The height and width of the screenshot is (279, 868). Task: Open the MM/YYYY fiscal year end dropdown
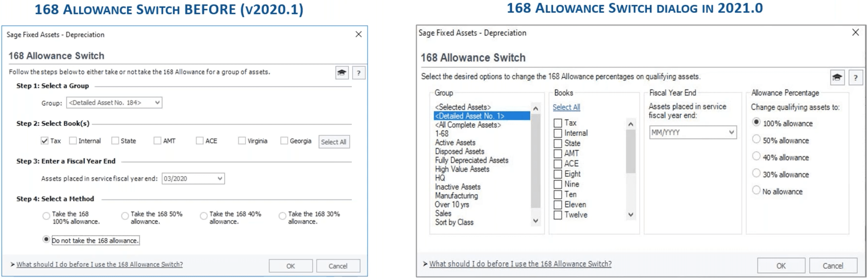click(x=693, y=132)
